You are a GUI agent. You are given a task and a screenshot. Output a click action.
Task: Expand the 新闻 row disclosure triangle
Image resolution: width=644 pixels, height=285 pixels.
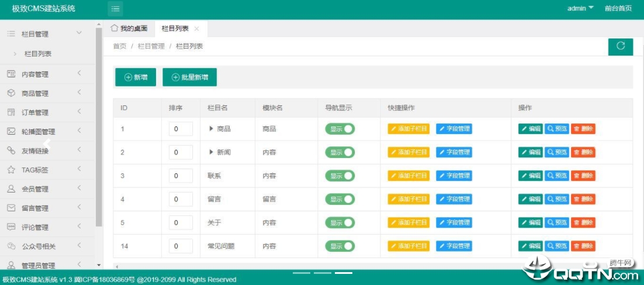coord(211,152)
